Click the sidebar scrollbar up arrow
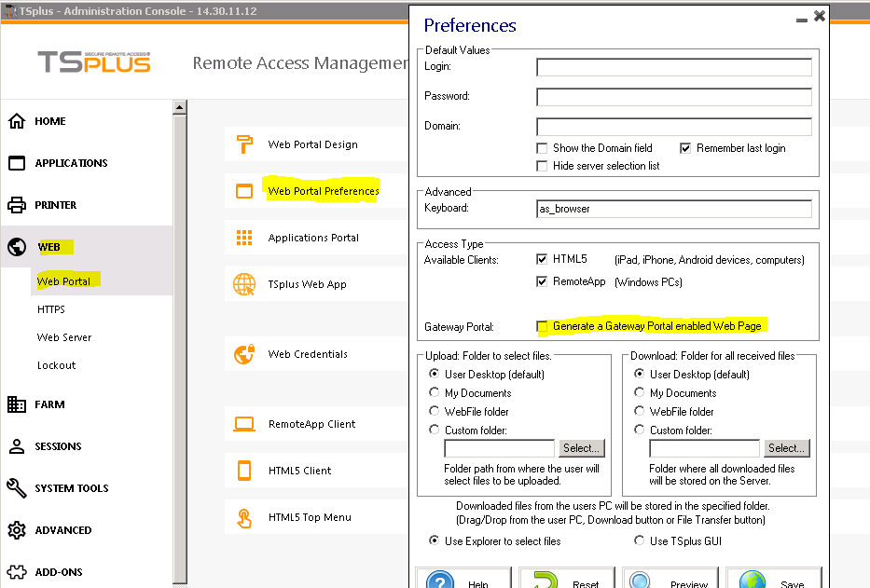Screen dimensions: 870x588 180,107
